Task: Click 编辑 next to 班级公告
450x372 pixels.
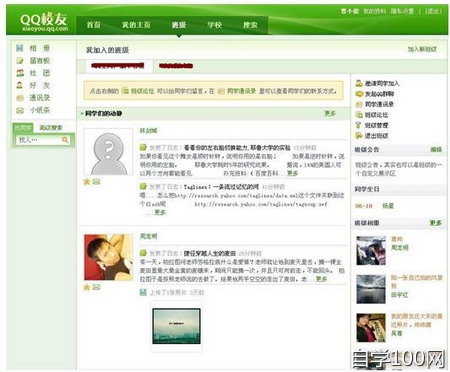Action: (436, 150)
